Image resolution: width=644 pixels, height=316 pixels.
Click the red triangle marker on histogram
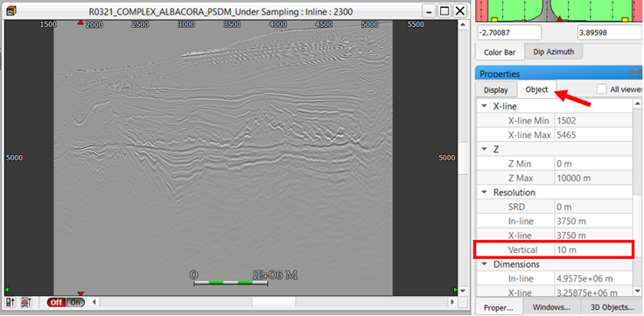click(x=559, y=19)
